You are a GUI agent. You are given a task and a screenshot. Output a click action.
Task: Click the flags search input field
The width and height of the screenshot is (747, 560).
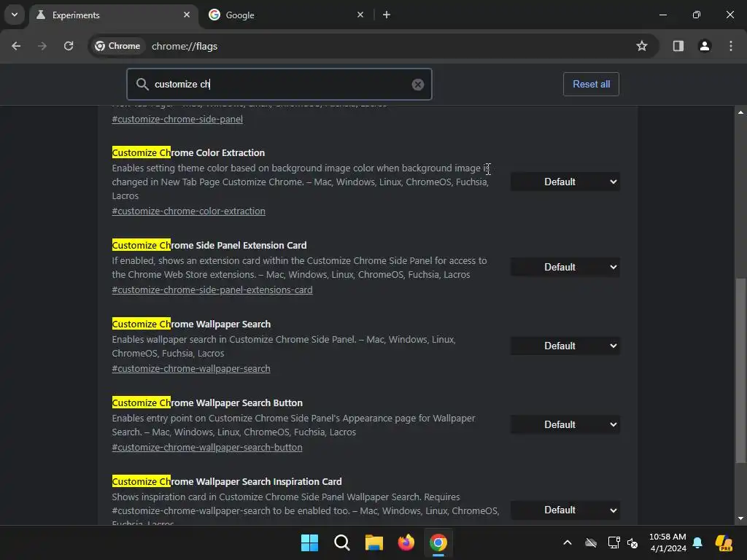point(279,85)
